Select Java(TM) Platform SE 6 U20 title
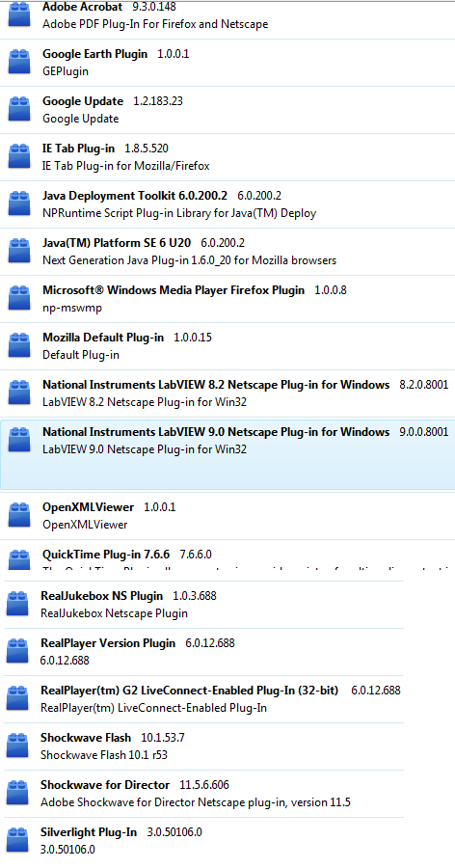The width and height of the screenshot is (455, 868). [x=117, y=243]
